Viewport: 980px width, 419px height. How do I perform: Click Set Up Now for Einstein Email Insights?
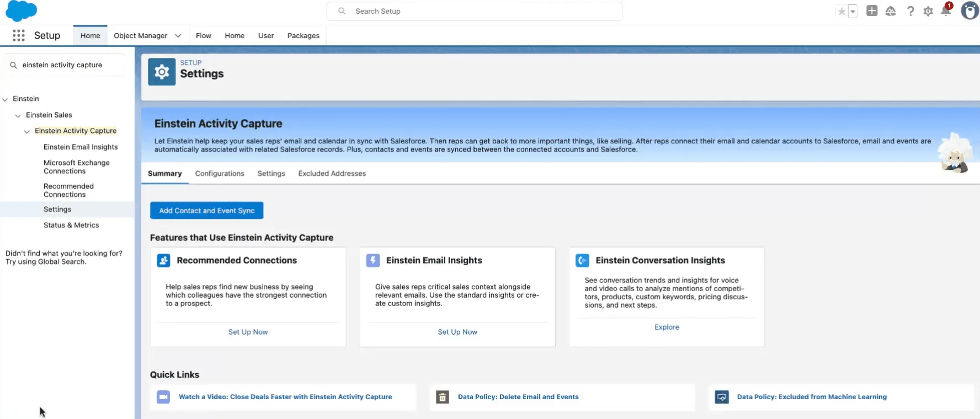pos(457,332)
